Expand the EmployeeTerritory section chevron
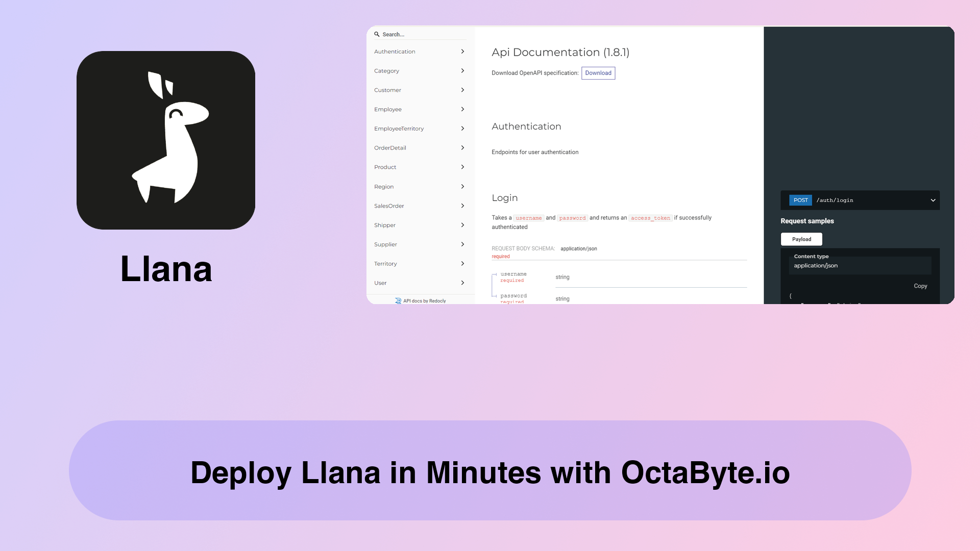980x551 pixels. pyautogui.click(x=462, y=128)
